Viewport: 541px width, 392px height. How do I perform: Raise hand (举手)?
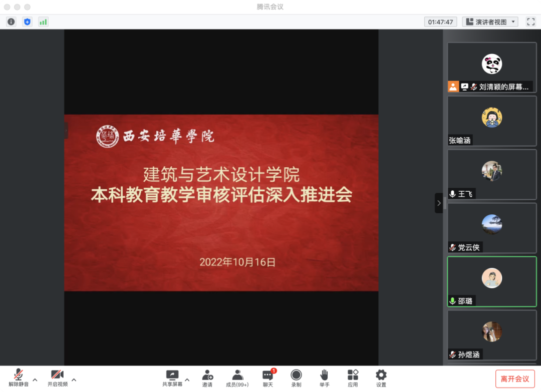click(x=324, y=378)
